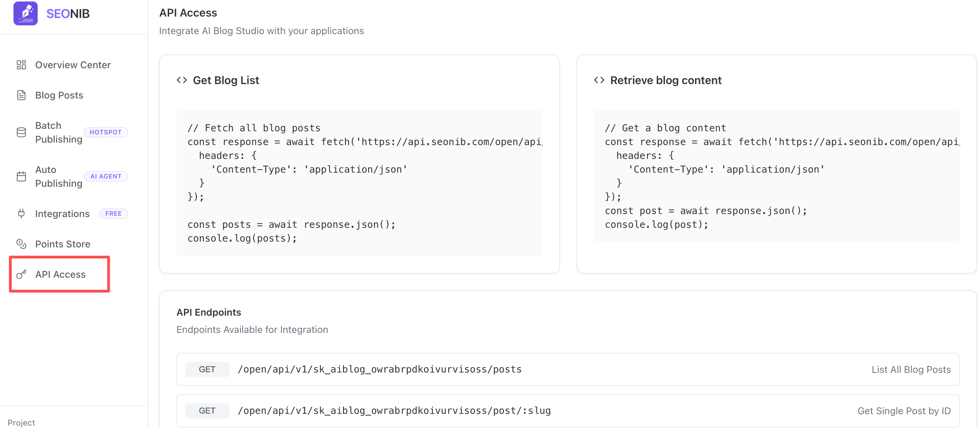
Task: Click the GET badge for posts endpoint
Action: [207, 369]
